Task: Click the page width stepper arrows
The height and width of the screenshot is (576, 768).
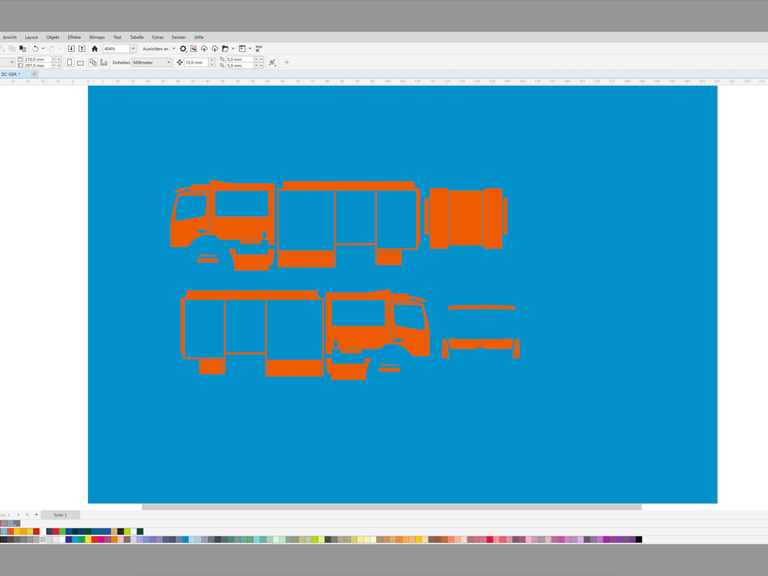Action: 56,59
